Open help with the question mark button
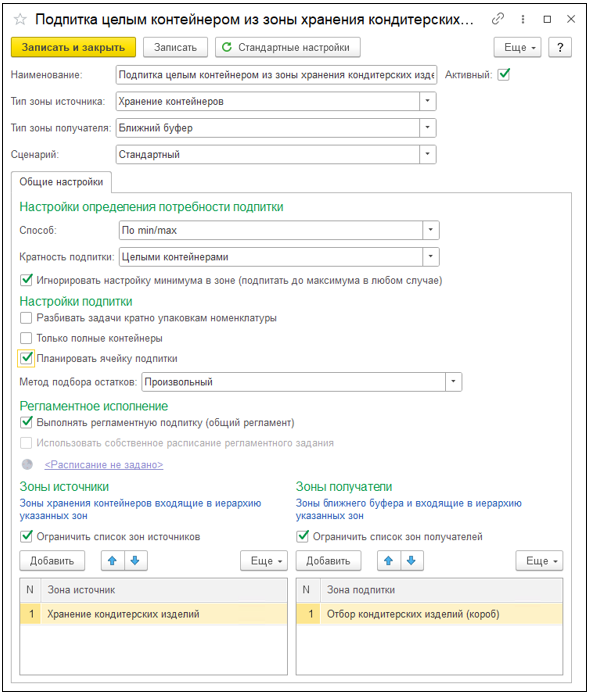The height and width of the screenshot is (694, 590). point(560,47)
